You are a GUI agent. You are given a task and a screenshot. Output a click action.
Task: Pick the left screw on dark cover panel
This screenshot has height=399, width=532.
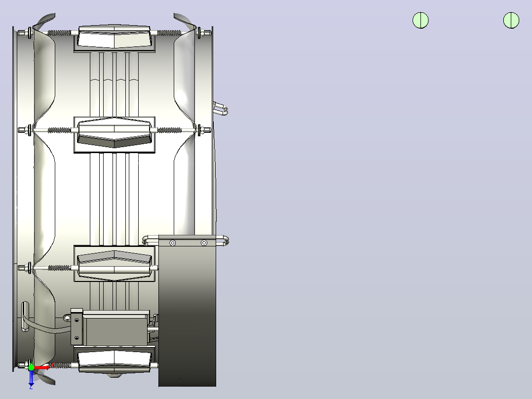[x=173, y=243]
